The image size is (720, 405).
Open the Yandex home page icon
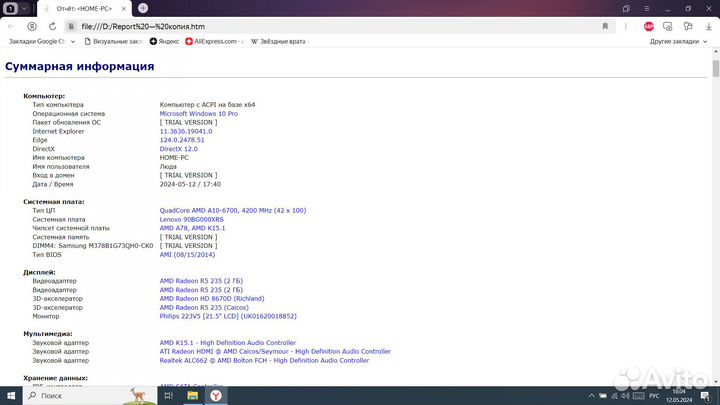32,26
